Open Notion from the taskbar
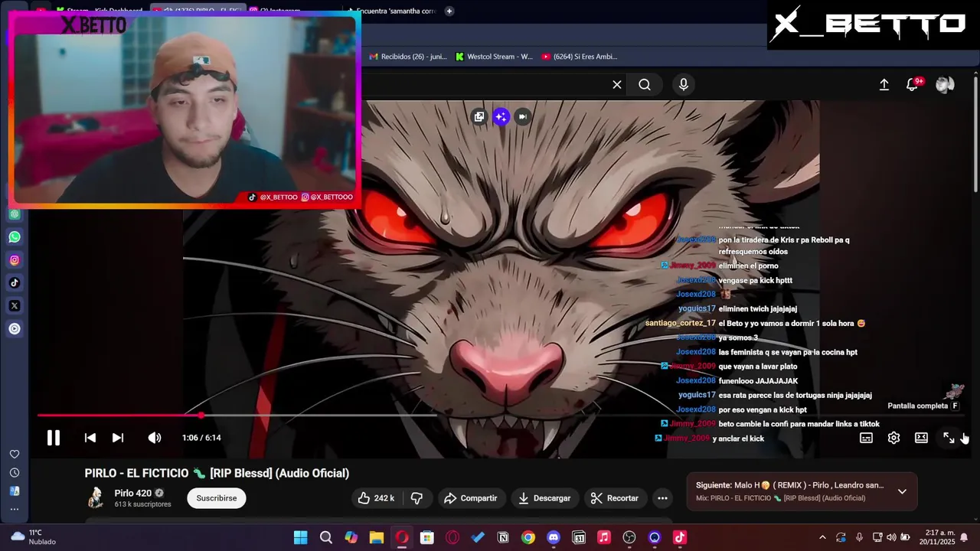This screenshot has height=551, width=980. click(x=503, y=537)
